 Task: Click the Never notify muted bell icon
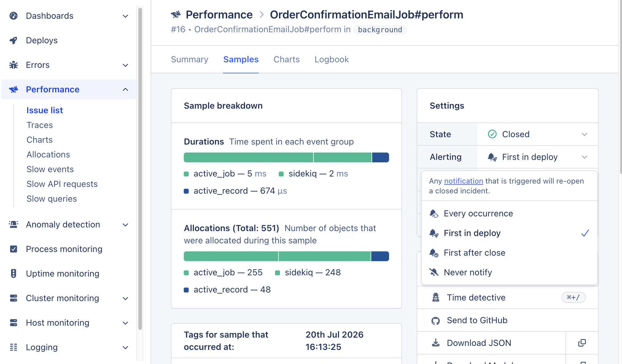click(434, 272)
